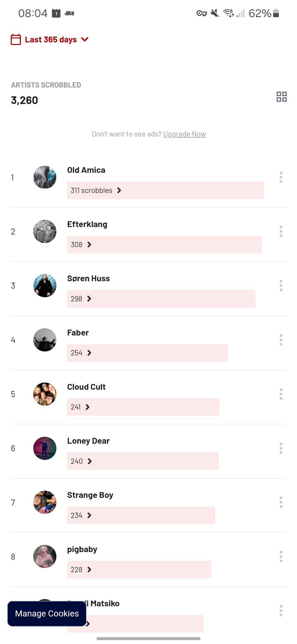Expand the Last 365 days dropdown
Viewport: 297px width, 644px height.
85,40
